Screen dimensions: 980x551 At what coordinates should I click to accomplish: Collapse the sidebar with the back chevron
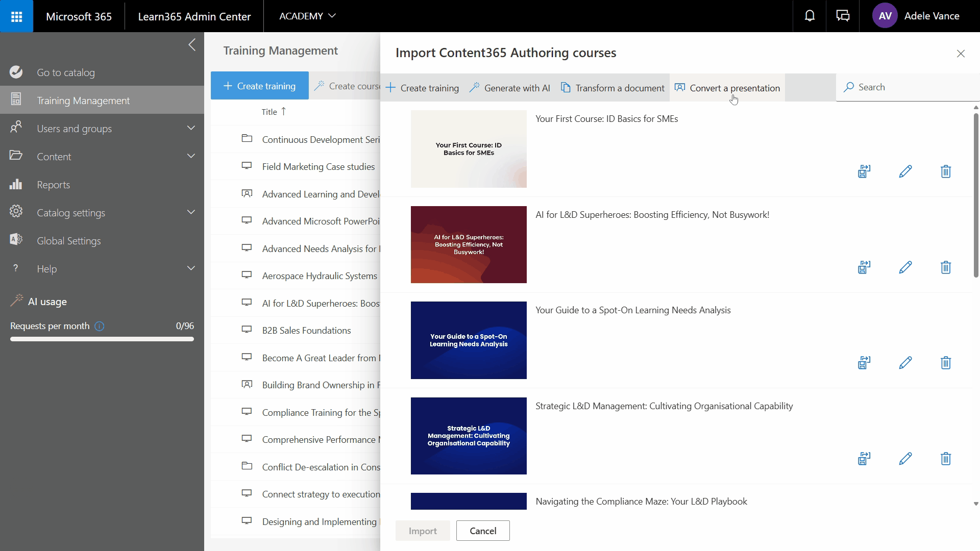[192, 45]
